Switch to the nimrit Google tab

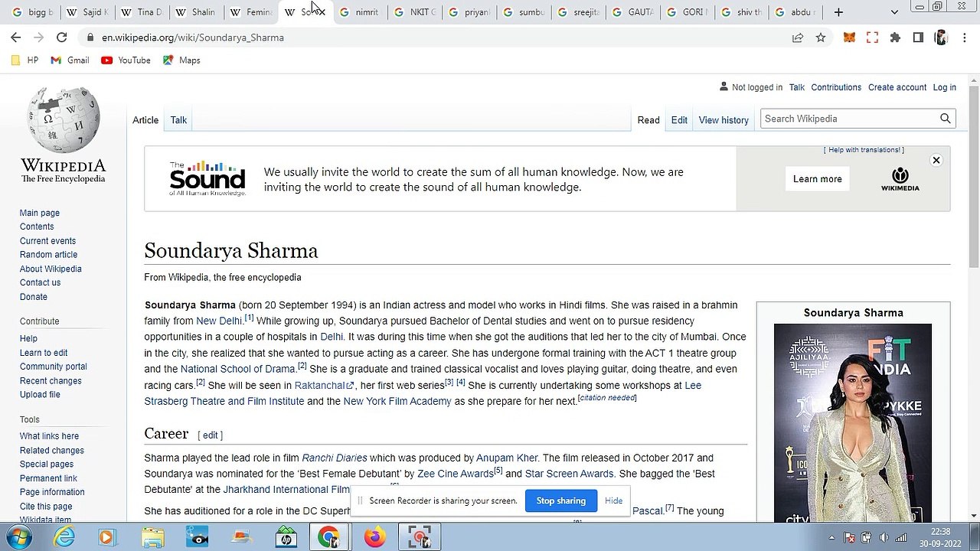[x=359, y=12]
